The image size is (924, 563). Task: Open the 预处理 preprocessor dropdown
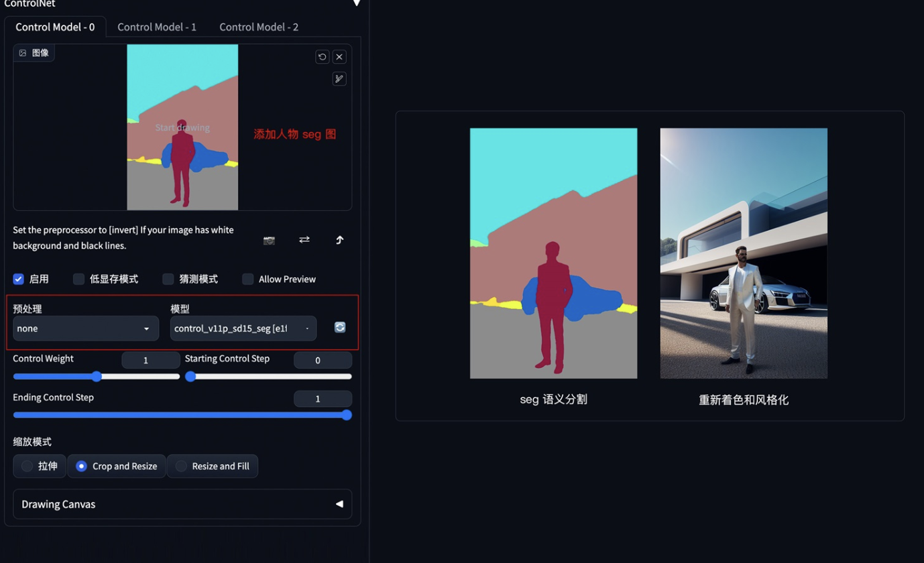click(86, 328)
